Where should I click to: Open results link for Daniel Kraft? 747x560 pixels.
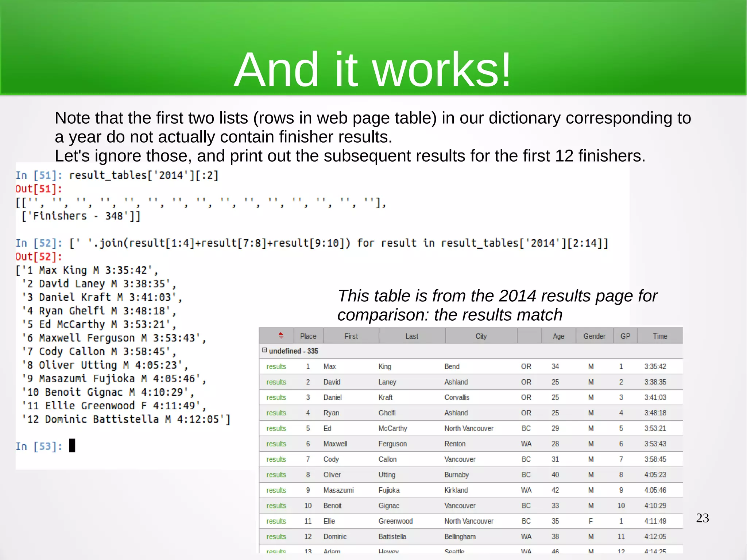(x=276, y=398)
